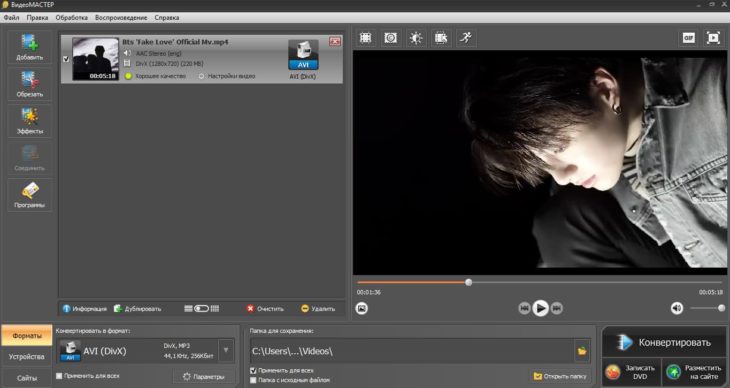Click the volume slider
This screenshot has height=388, width=730.
tap(707, 308)
